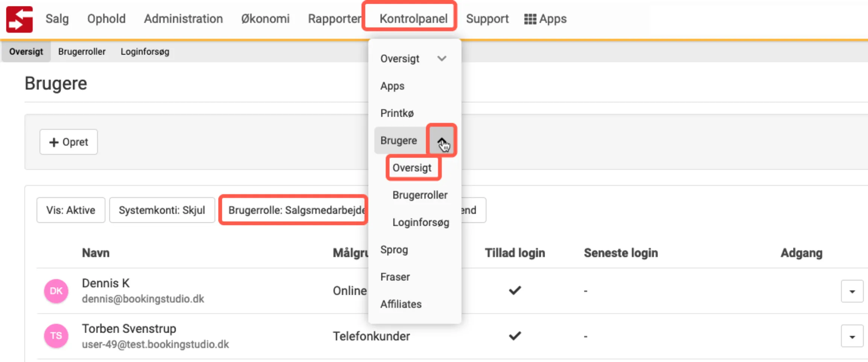Select Brugerroller in the Kontrolpanel dropdown
Screen dimensions: 868x362
(420, 195)
